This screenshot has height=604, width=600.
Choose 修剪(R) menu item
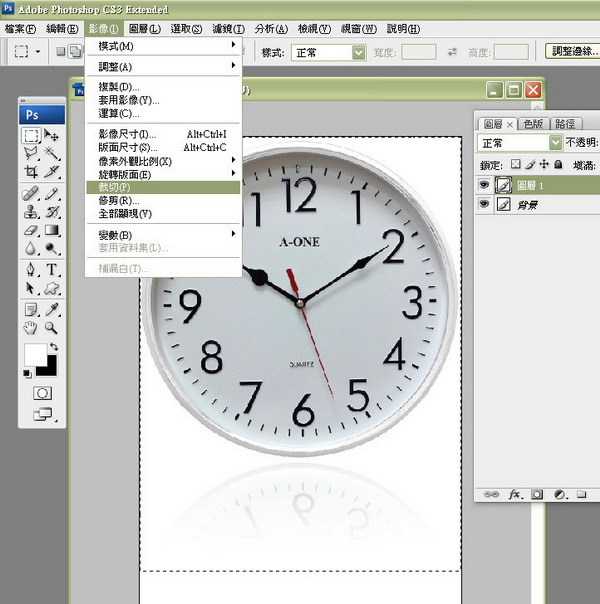click(163, 200)
